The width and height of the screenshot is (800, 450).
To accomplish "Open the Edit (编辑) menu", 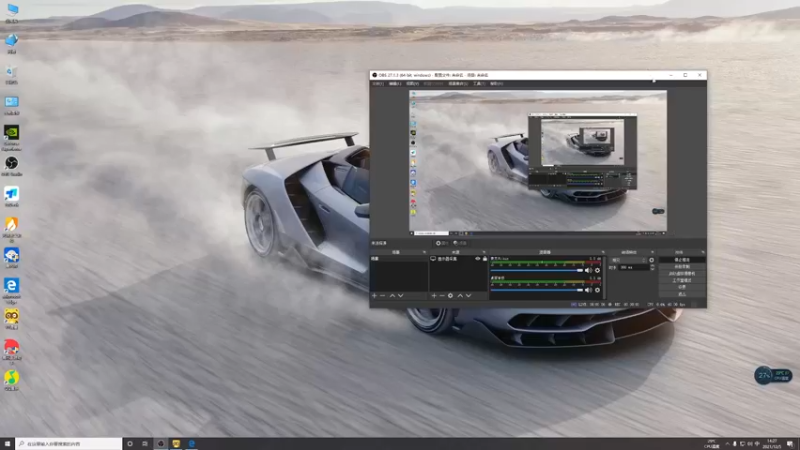I will click(x=395, y=84).
